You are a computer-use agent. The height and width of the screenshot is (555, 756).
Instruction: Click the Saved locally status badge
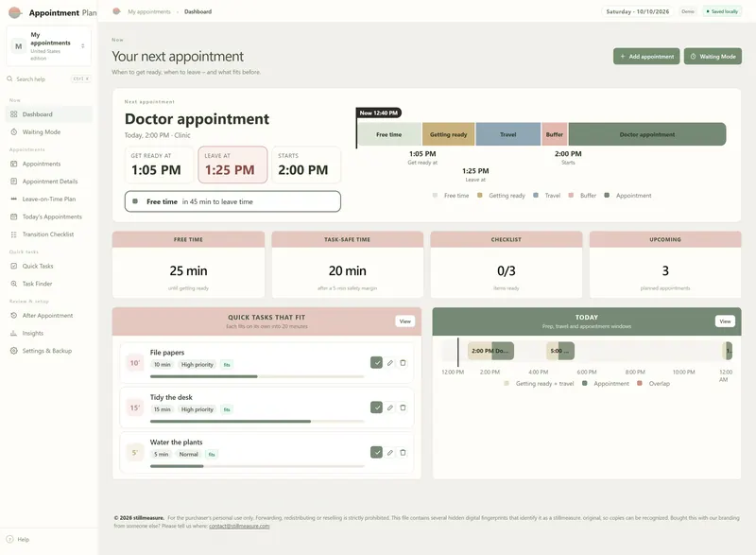722,11
